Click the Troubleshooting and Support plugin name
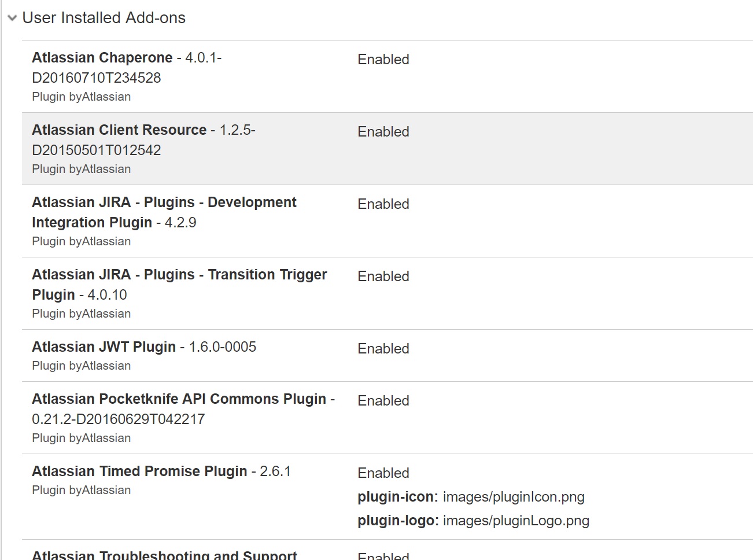753x560 pixels. click(x=164, y=555)
